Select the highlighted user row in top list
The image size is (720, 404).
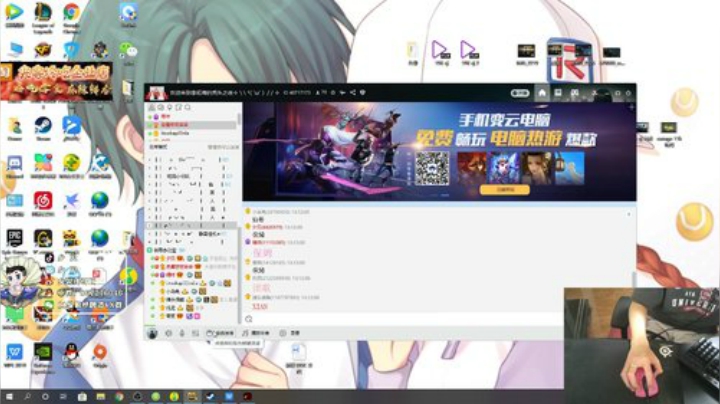coord(192,125)
